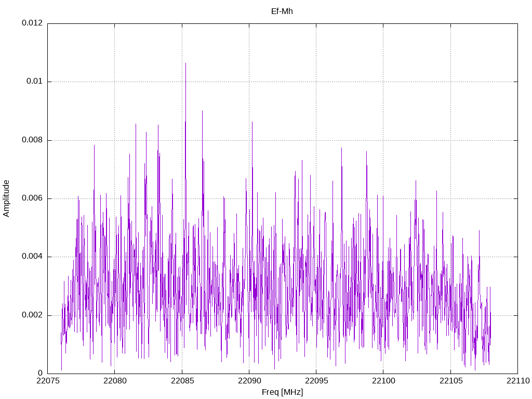
Task: Click the x-axis tick label 22080
Action: (115, 381)
